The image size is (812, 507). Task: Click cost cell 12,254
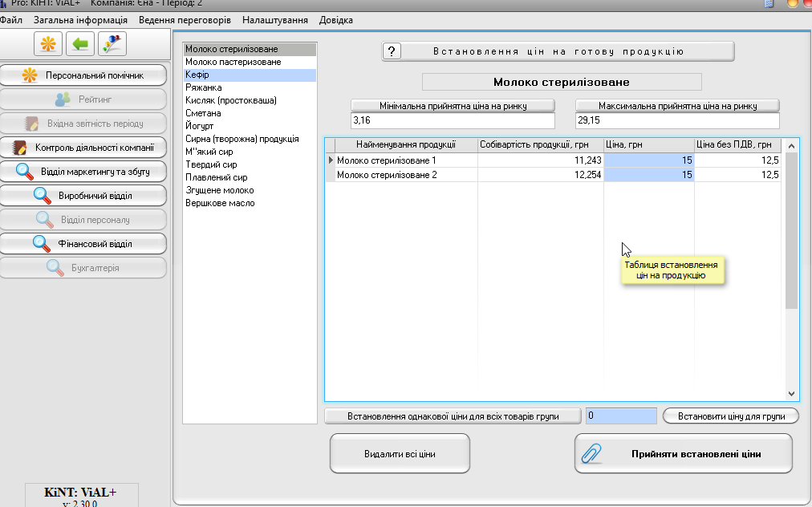point(541,175)
